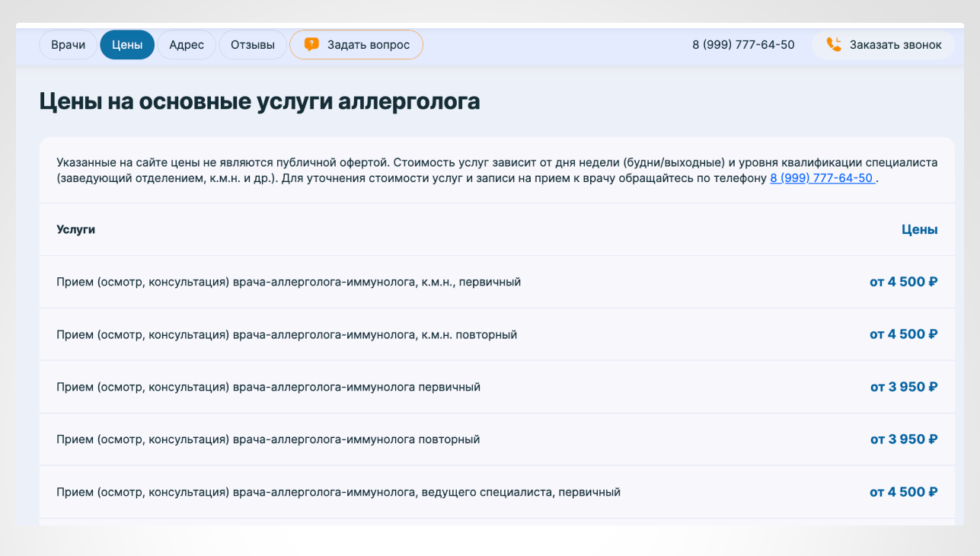Click the аллерголога-иммунолога первичный service row
The height and width of the screenshot is (556, 980).
(268, 387)
